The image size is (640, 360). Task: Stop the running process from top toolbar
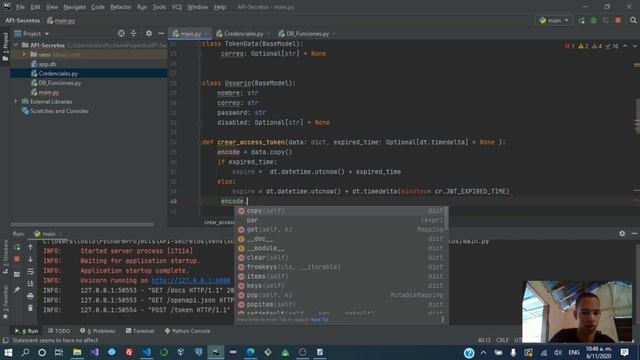(x=618, y=20)
